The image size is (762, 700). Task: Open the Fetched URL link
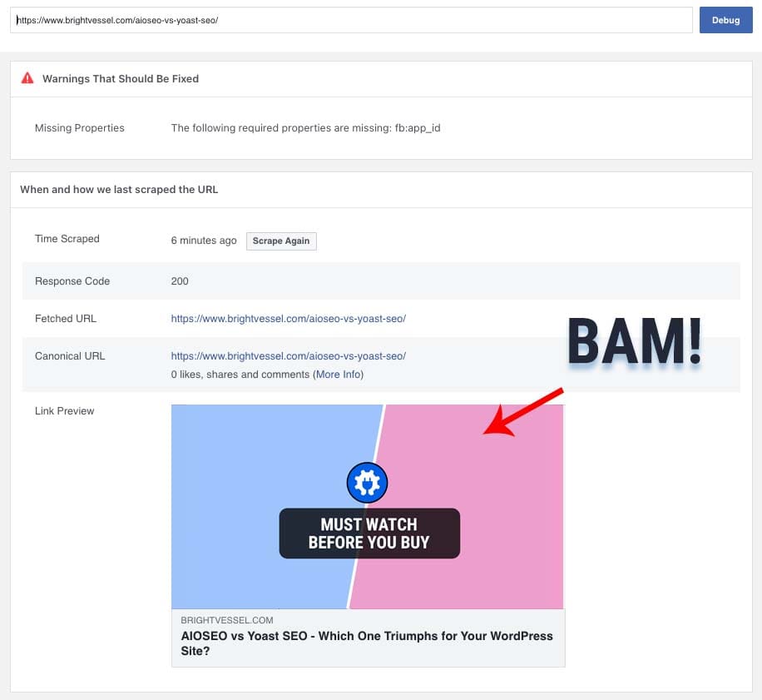coord(288,319)
